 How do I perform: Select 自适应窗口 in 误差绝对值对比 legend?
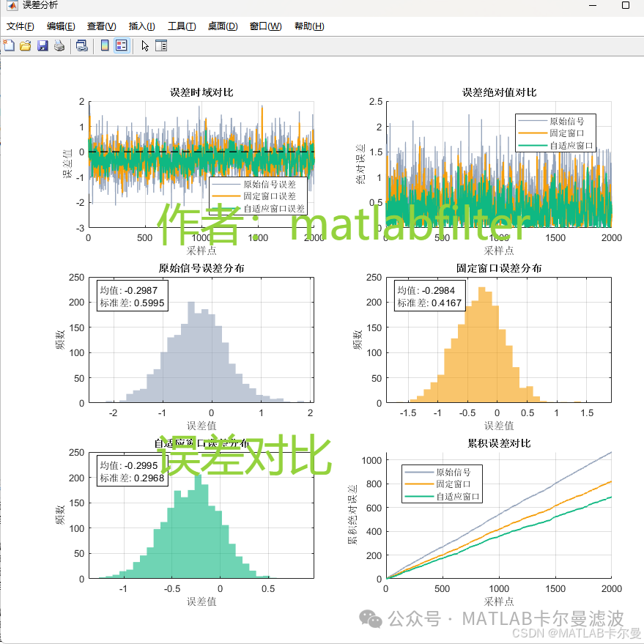571,145
